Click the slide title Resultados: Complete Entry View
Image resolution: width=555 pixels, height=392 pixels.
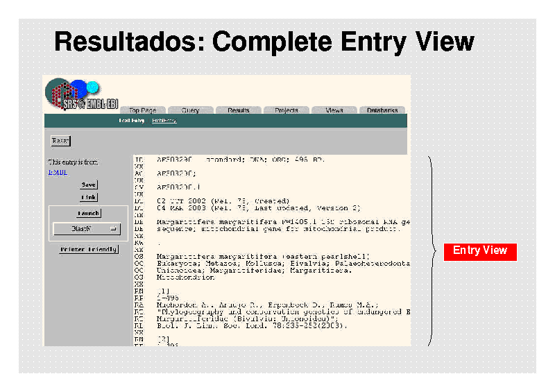pyautogui.click(x=264, y=42)
